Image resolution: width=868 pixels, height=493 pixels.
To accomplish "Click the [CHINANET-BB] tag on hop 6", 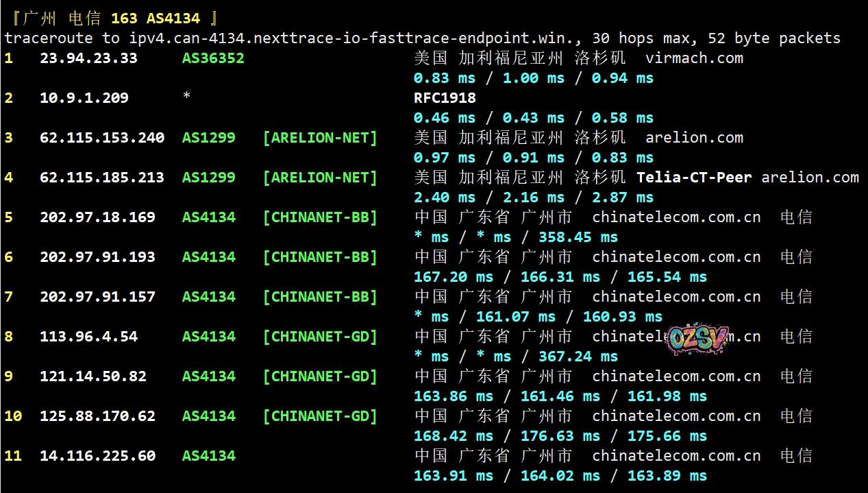I will 320,257.
